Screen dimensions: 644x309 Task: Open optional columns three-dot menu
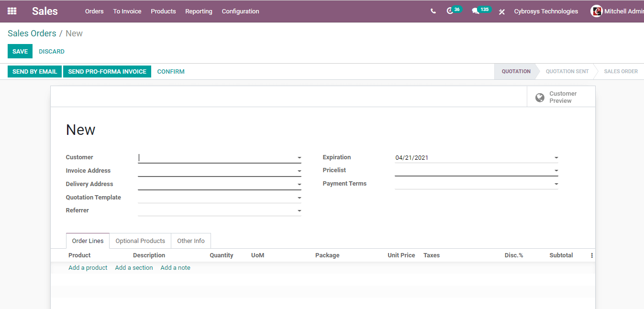(592, 255)
